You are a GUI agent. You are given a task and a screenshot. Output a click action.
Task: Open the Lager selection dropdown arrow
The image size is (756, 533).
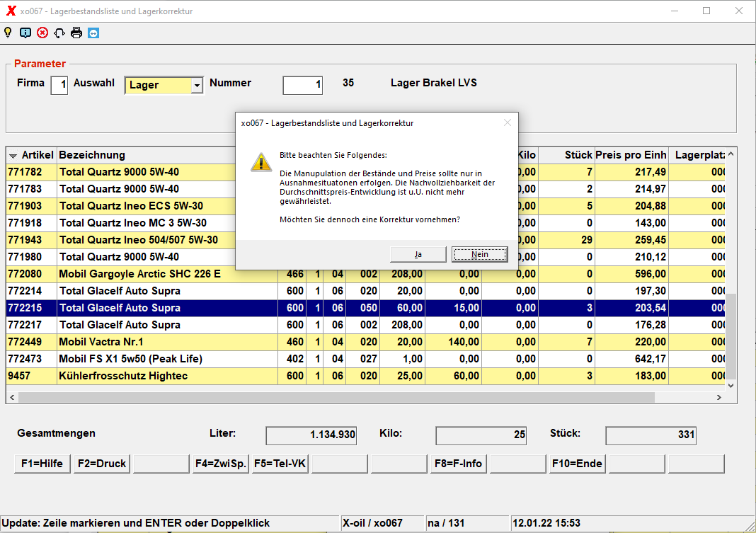click(197, 86)
